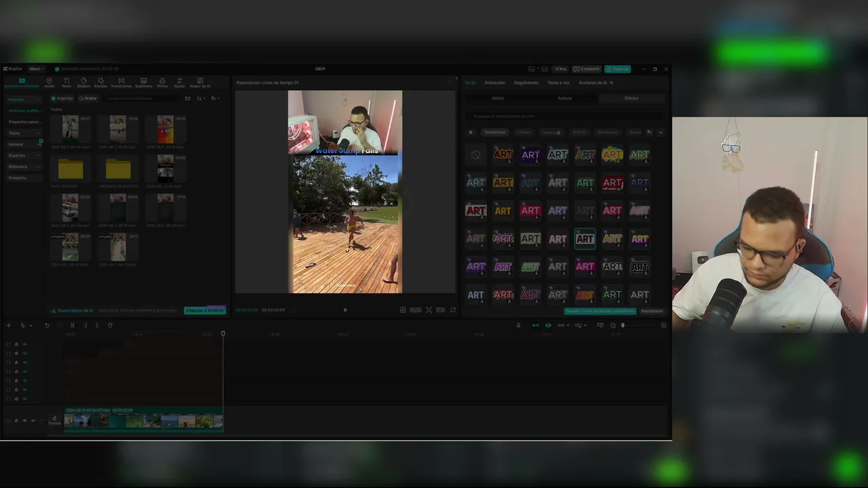This screenshot has height=488, width=868.
Task: Undo the last timeline action
Action: pos(47,325)
